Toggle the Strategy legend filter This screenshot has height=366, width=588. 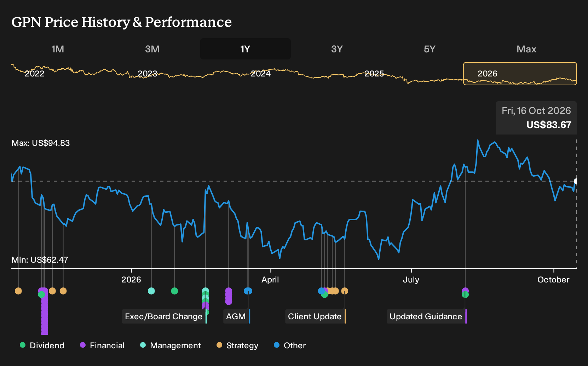click(237, 345)
